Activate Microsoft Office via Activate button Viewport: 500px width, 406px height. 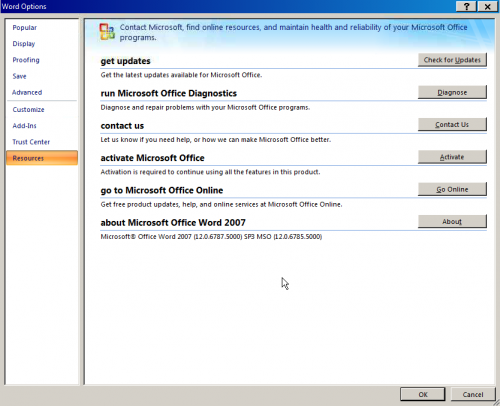452,157
